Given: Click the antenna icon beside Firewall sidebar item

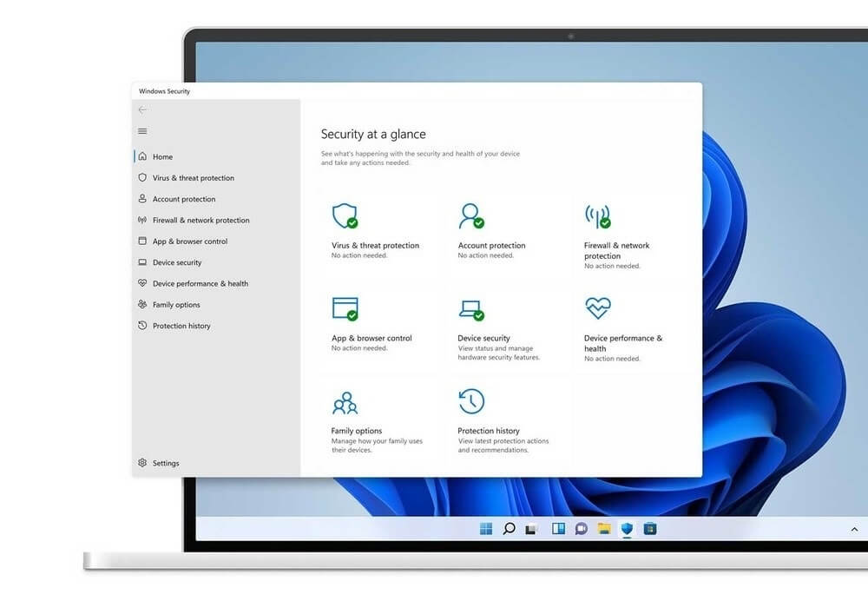Looking at the screenshot, I should (142, 220).
